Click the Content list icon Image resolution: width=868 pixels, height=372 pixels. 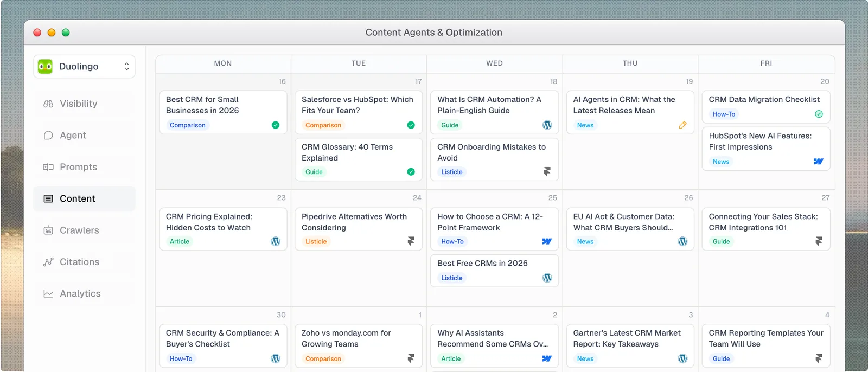48,198
